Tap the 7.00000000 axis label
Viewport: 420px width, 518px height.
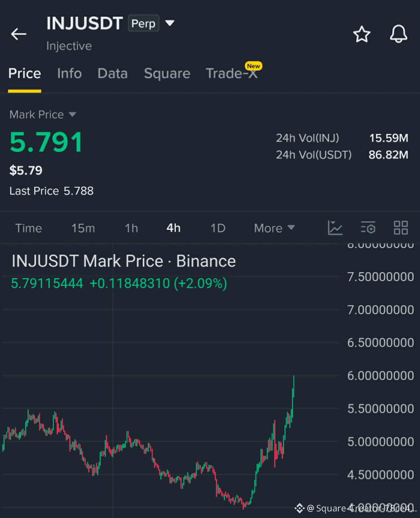(381, 310)
